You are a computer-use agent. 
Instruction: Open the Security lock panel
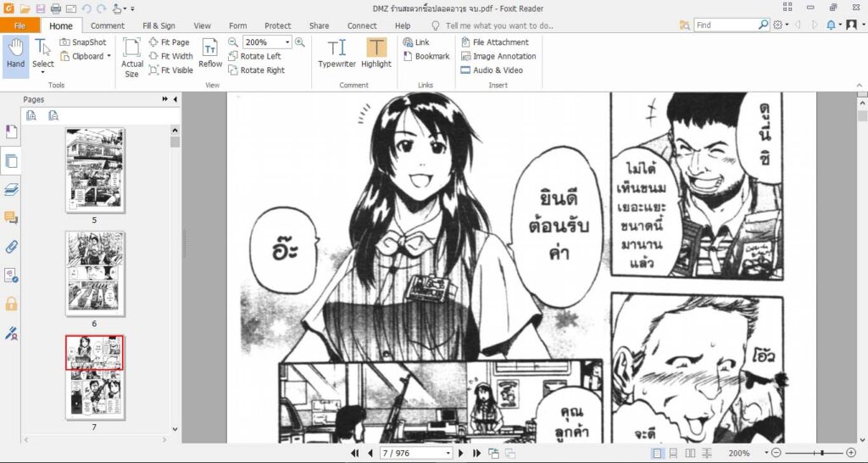pos(11,304)
